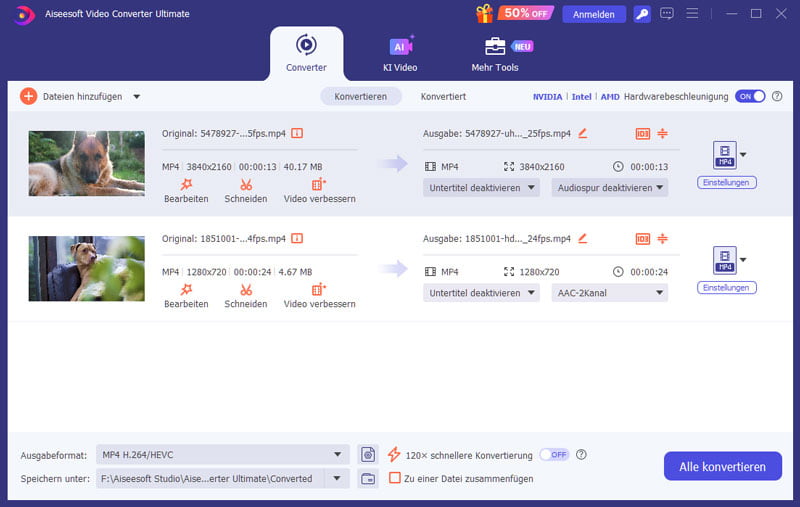This screenshot has width=800, height=507.
Task: Click Bearbeiten icon for the first video
Action: point(186,185)
